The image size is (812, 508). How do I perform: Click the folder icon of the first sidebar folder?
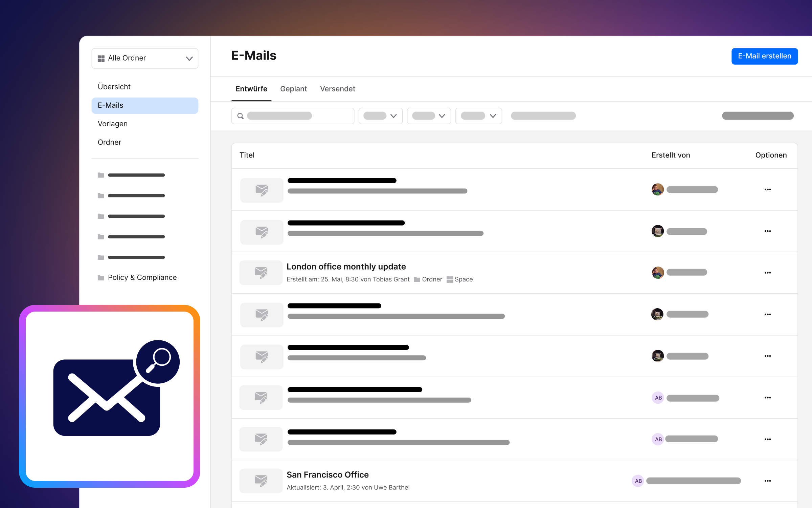pos(100,175)
